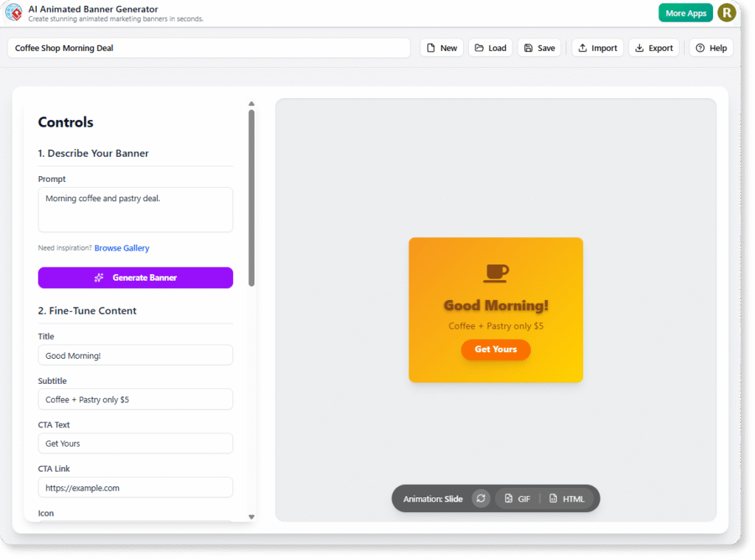Click inside the Prompt text area
This screenshot has width=755, height=560.
[x=135, y=209]
